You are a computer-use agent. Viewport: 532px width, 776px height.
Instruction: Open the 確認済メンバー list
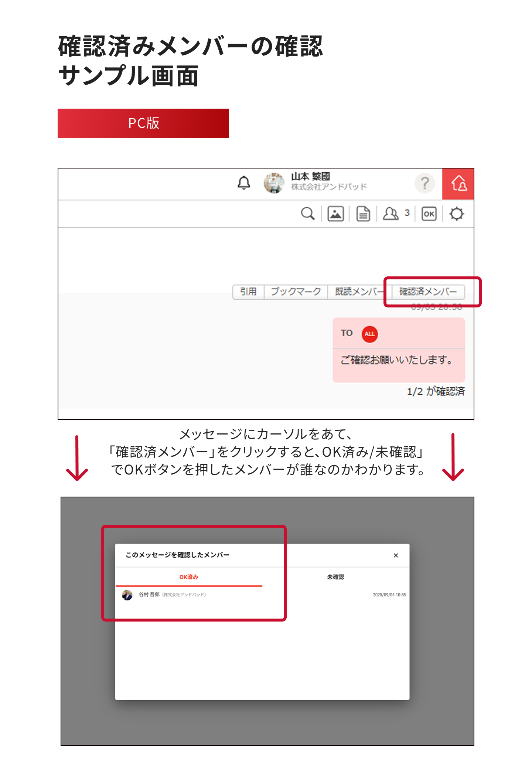coord(428,292)
